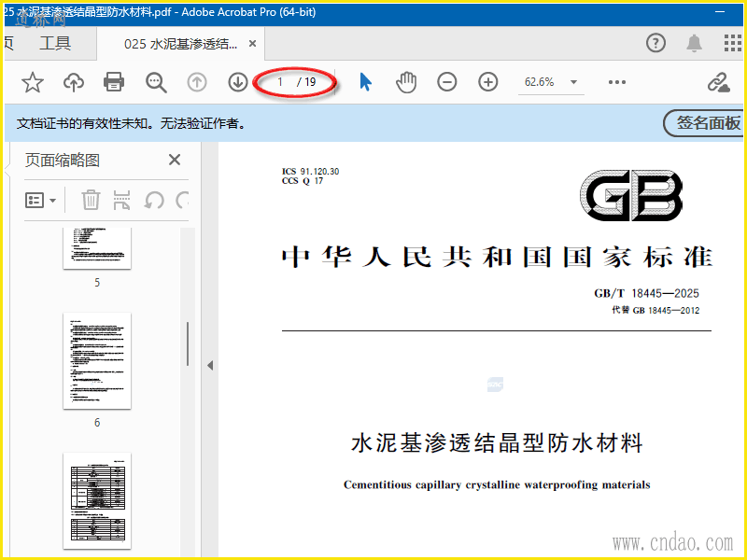747x560 pixels.
Task: Open the apps grid icon
Action: pos(732,43)
